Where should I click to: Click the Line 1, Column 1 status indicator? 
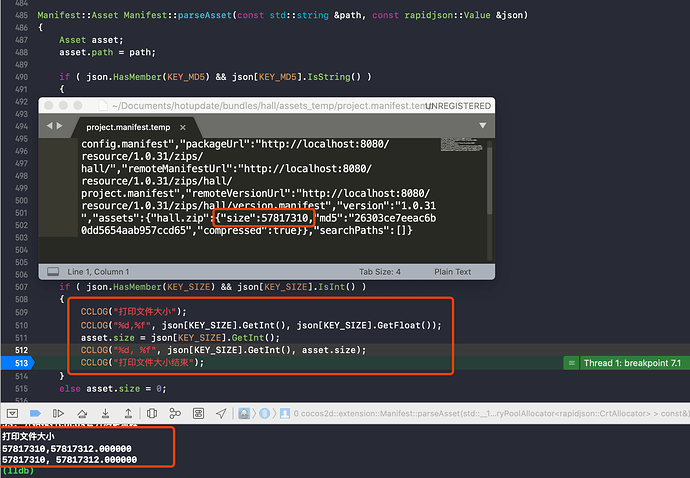pos(98,272)
